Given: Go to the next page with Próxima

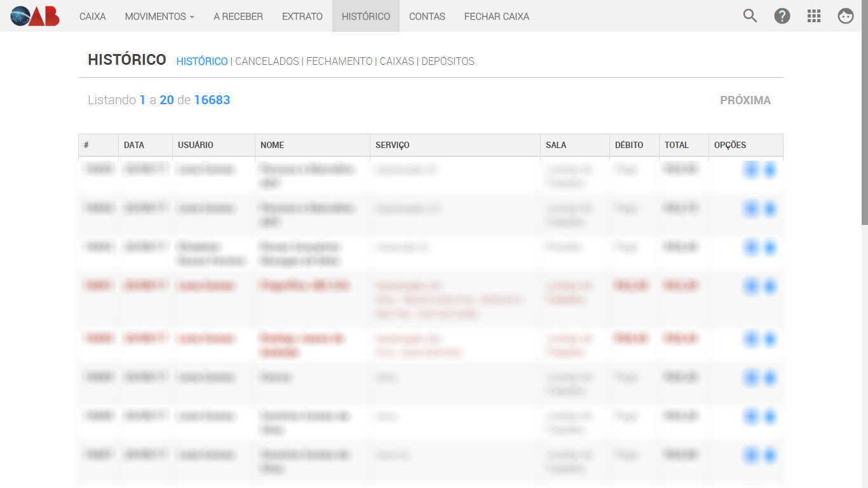Looking at the screenshot, I should 745,100.
